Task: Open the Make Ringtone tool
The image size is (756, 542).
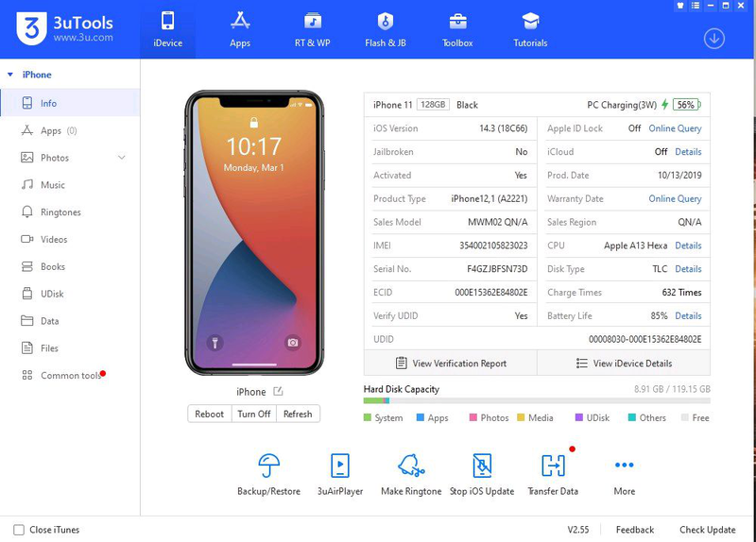Action: pos(411,466)
